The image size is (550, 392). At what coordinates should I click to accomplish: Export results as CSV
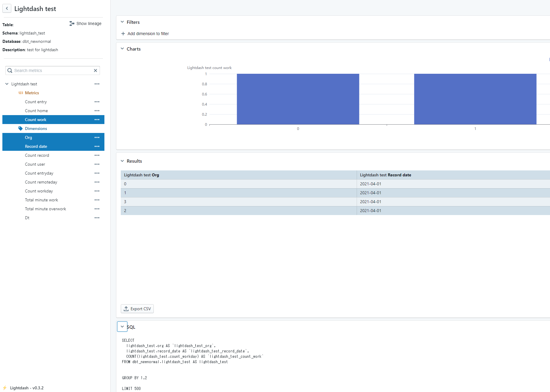tap(137, 309)
